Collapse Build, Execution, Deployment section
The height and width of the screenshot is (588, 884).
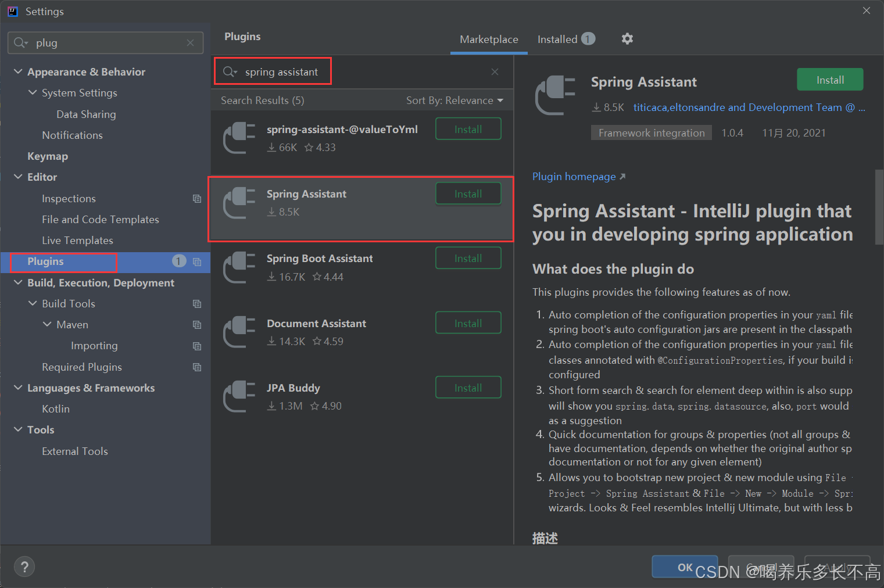tap(18, 282)
